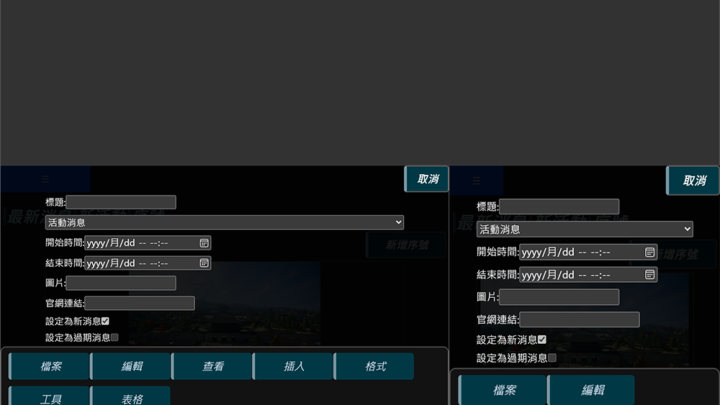The height and width of the screenshot is (405, 720).
Task: Open the 查看 menu in editor toolbar
Action: pos(213,366)
